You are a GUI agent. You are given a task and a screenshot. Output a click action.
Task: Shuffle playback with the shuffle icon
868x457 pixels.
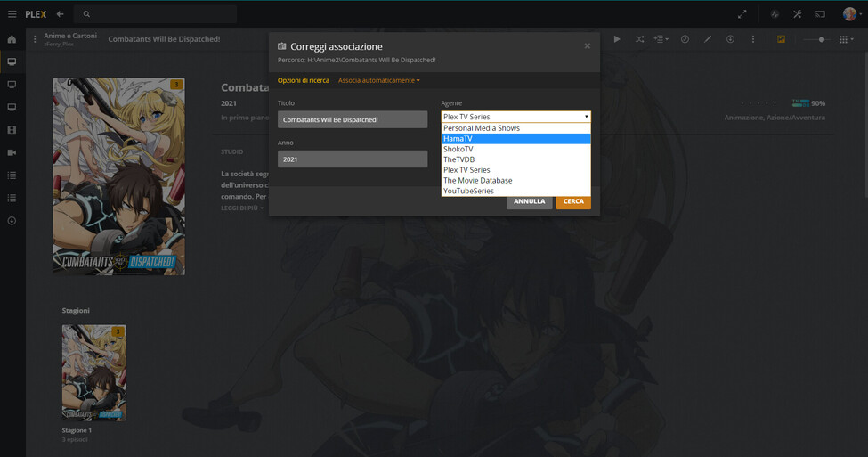point(639,39)
